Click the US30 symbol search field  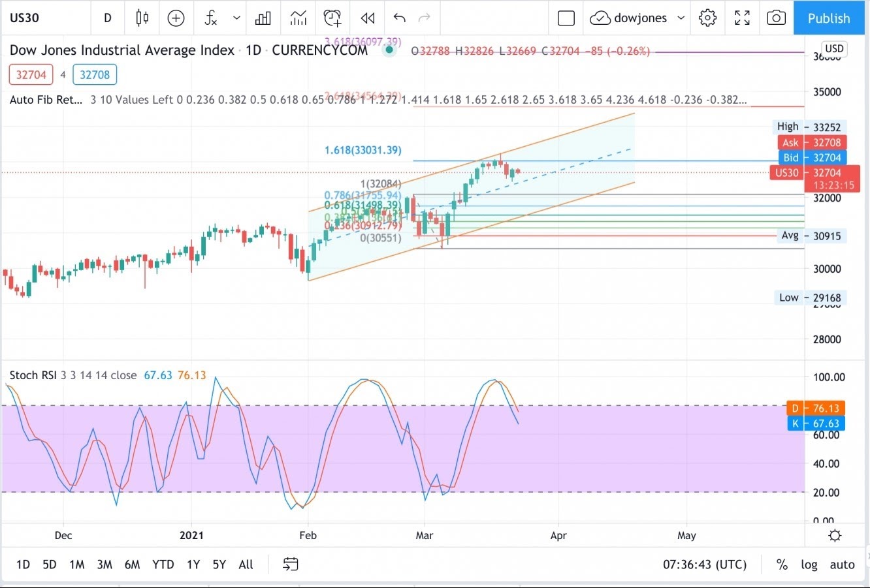pos(25,18)
